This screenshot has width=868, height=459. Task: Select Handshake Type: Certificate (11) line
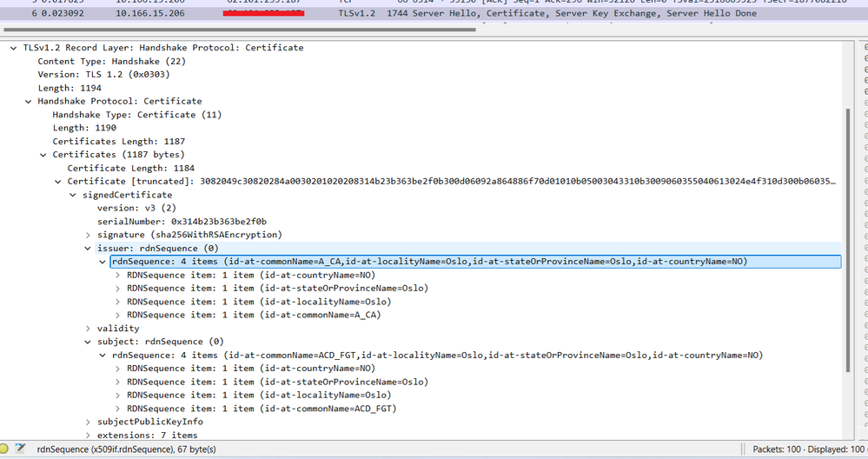[x=137, y=115]
